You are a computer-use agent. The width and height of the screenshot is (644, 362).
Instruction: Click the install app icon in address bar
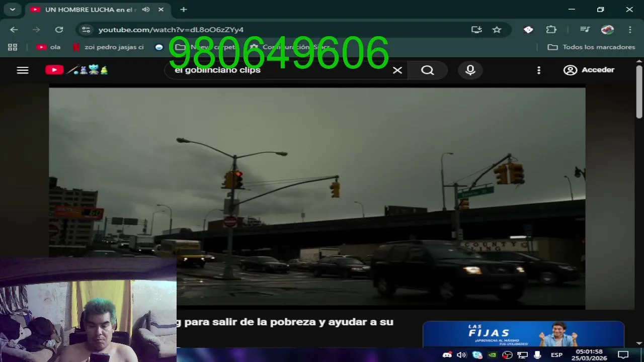pyautogui.click(x=476, y=30)
